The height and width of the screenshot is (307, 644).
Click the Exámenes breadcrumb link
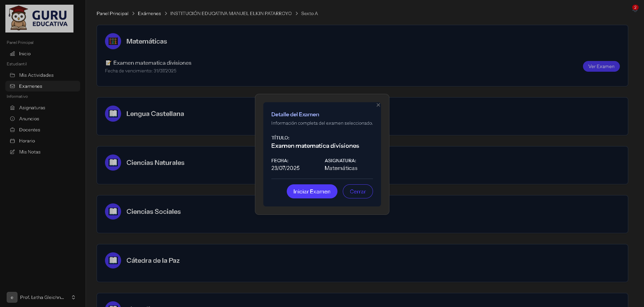pos(149,13)
